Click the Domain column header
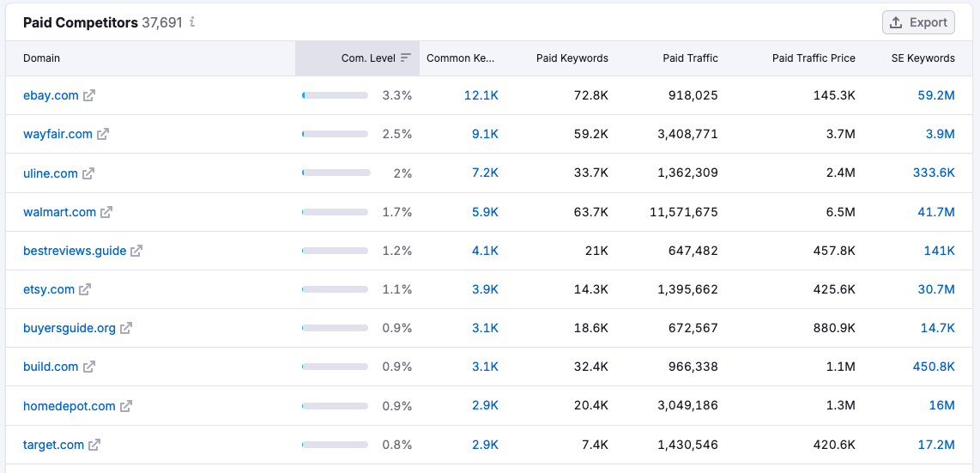Viewport: 980px width, 473px height. 42,58
